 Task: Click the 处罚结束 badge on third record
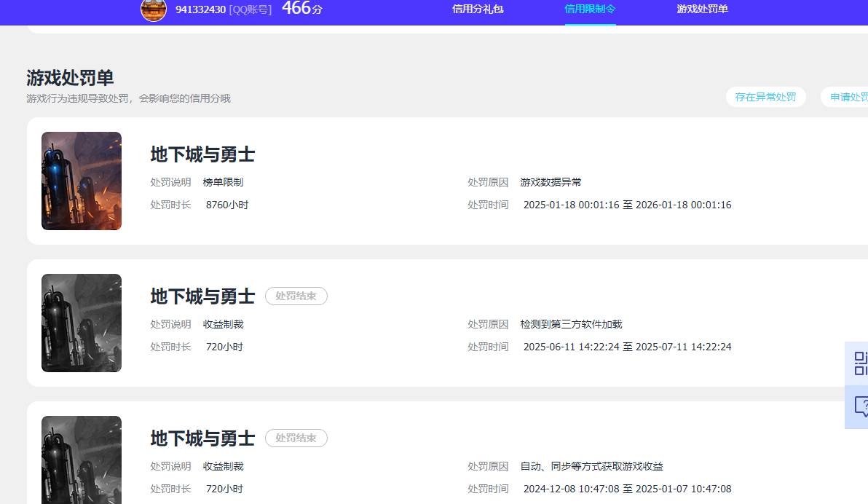(x=296, y=438)
